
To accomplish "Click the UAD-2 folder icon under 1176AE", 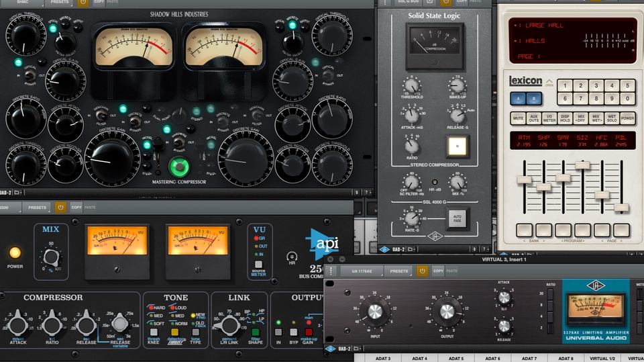I will [356, 349].
